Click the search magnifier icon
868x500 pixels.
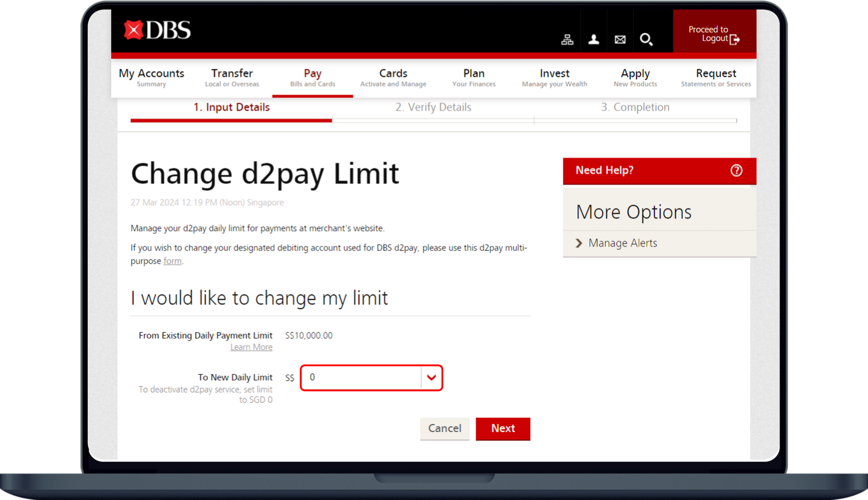(x=646, y=39)
